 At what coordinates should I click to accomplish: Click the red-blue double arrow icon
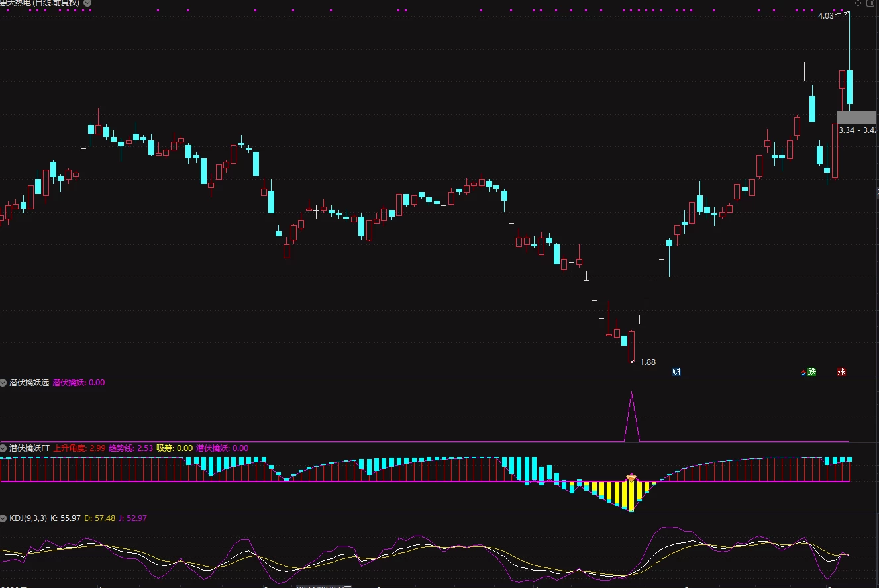[x=804, y=373]
